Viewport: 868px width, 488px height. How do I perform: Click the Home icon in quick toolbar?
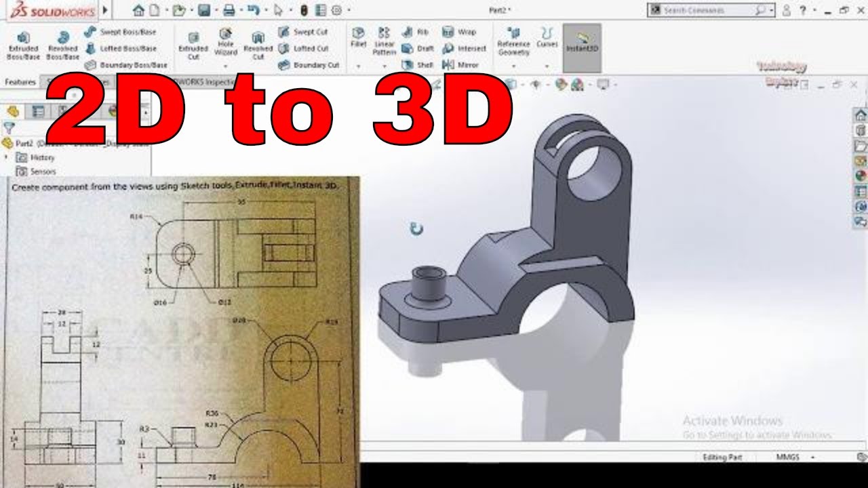pos(139,10)
